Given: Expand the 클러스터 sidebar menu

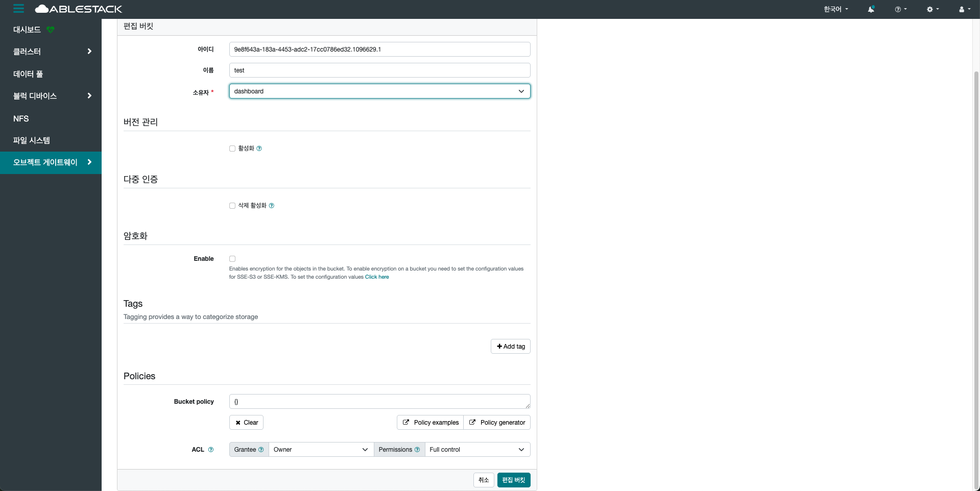Looking at the screenshot, I should 51,52.
